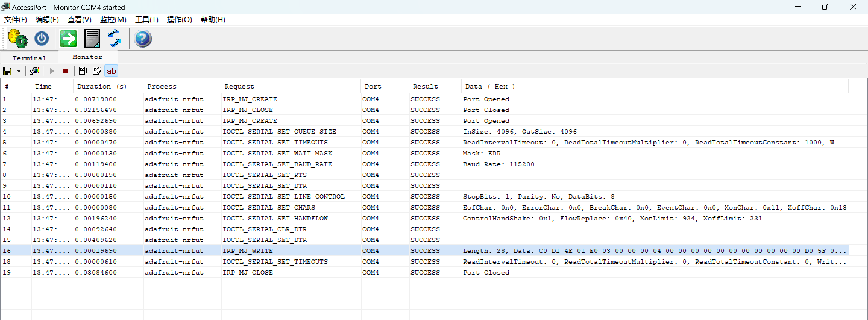Screen dimensions: 868x320
Task: Click the Port column header
Action: (385, 86)
